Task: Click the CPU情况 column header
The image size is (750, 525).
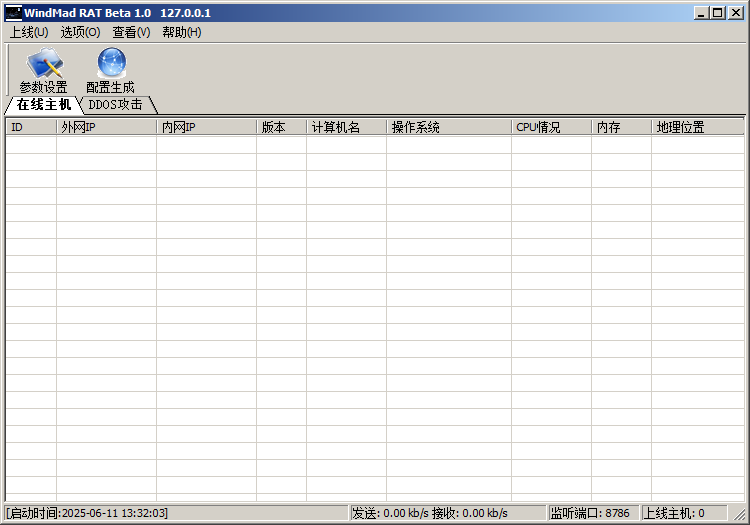Action: point(551,127)
